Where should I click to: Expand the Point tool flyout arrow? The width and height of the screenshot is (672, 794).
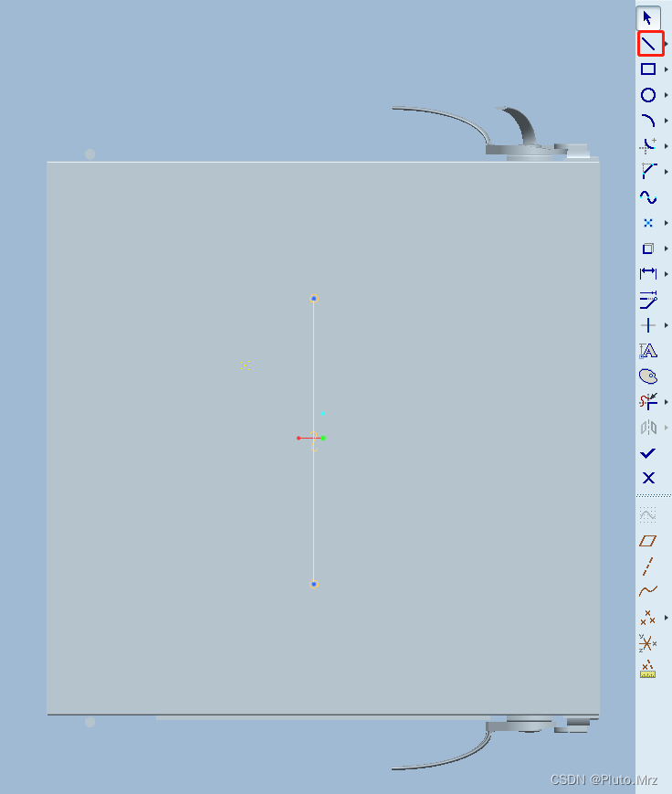(x=667, y=223)
